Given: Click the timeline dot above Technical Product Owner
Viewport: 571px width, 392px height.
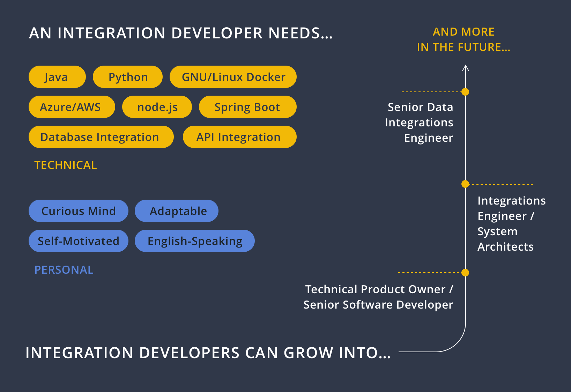Looking at the screenshot, I should click(x=465, y=273).
